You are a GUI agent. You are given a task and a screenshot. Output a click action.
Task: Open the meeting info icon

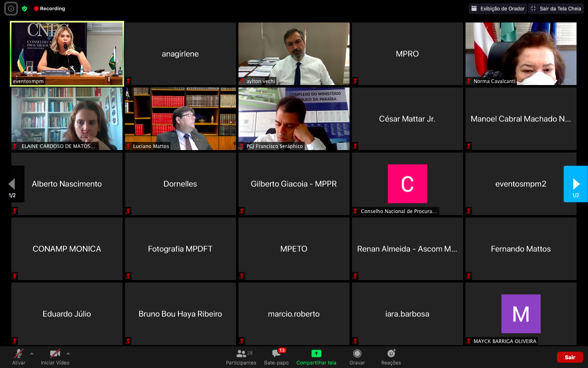11,9
